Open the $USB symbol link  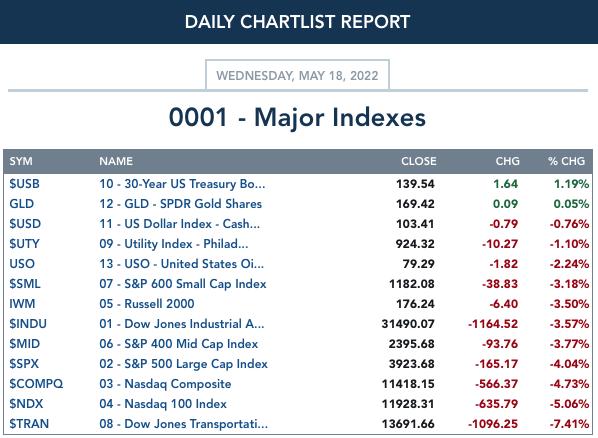[x=24, y=184]
